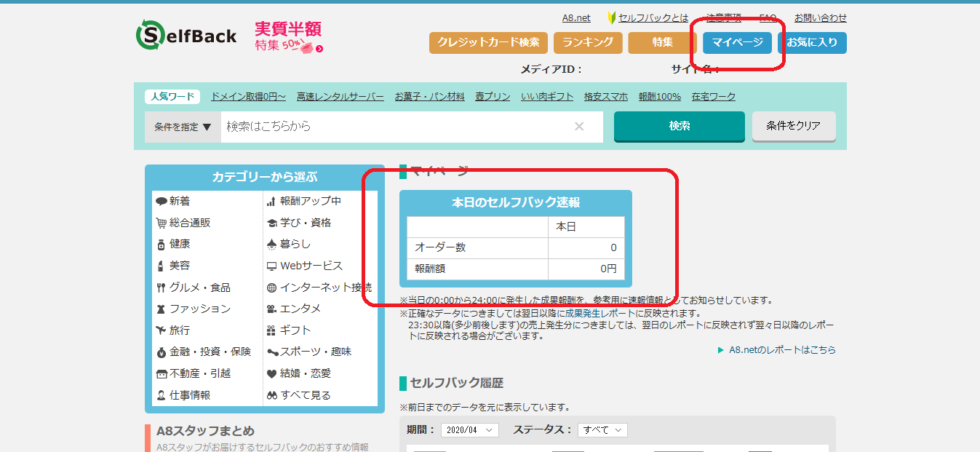Select the 結婚・恋愛 category
980x452 pixels.
pyautogui.click(x=299, y=373)
